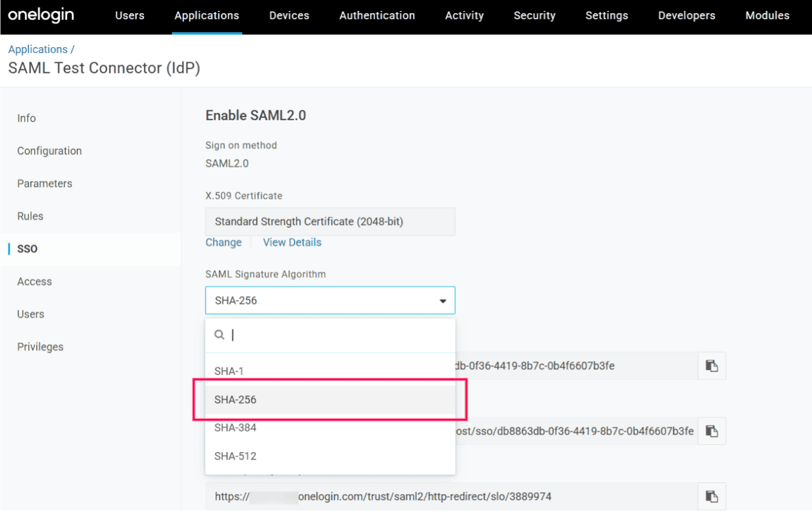Image resolution: width=812 pixels, height=512 pixels.
Task: Open the Developers top menu
Action: tap(687, 16)
